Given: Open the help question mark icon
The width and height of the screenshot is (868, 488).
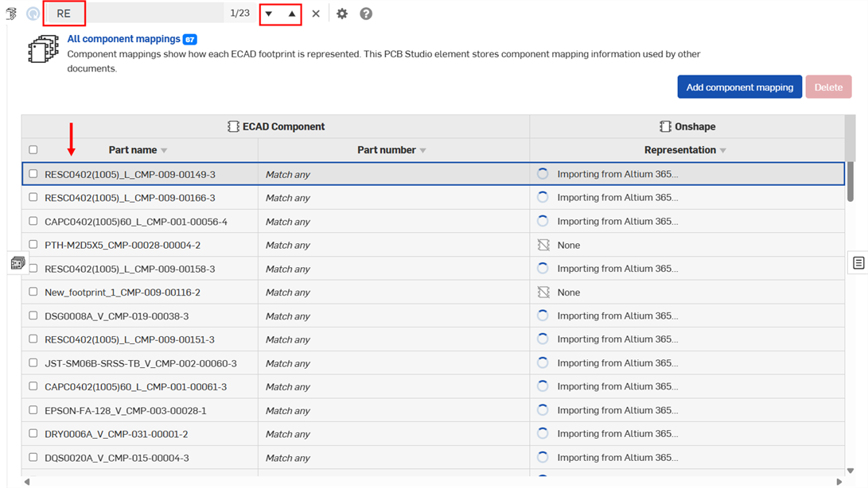Looking at the screenshot, I should (x=366, y=14).
